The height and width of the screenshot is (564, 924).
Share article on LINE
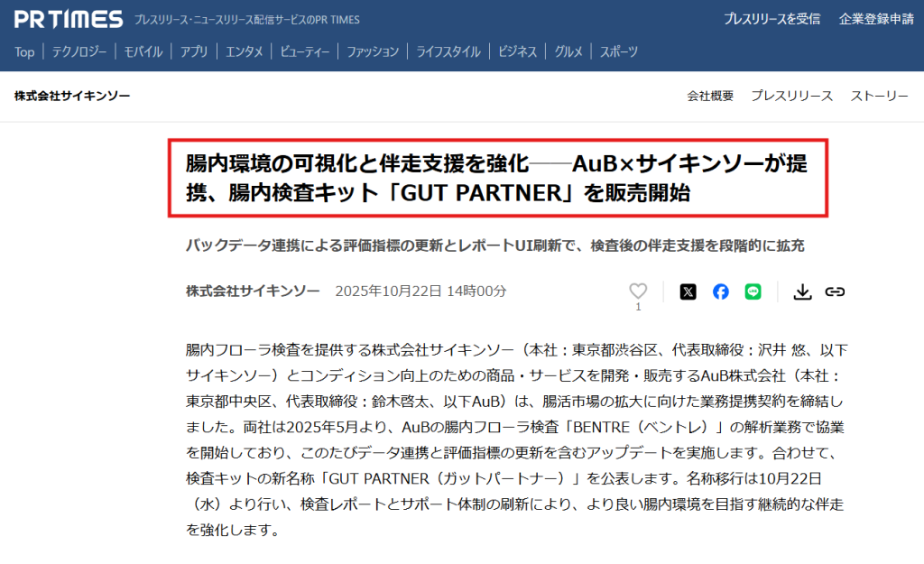click(x=753, y=291)
